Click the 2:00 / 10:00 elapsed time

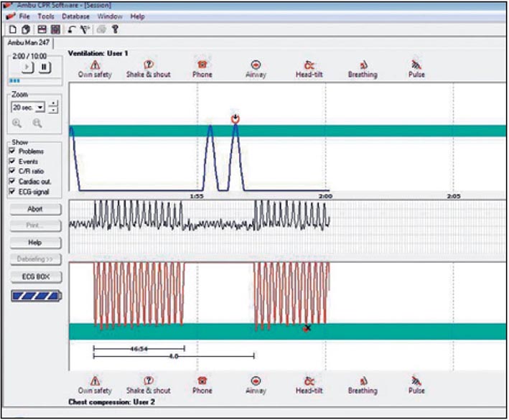click(x=29, y=56)
